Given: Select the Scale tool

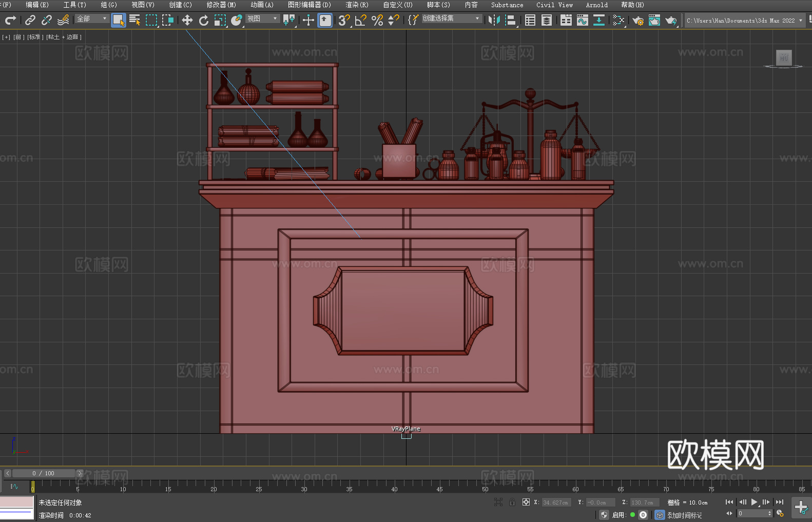Looking at the screenshot, I should tap(220, 20).
